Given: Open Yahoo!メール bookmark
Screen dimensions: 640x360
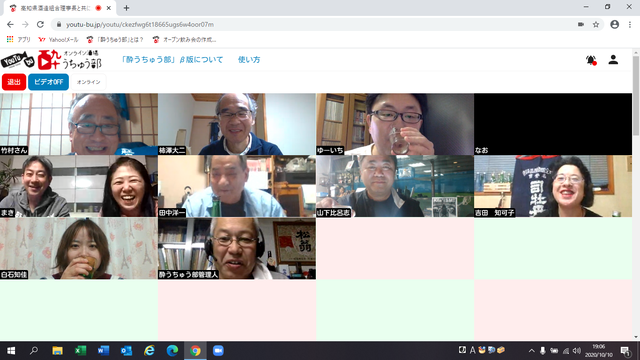Looking at the screenshot, I should pos(58,40).
